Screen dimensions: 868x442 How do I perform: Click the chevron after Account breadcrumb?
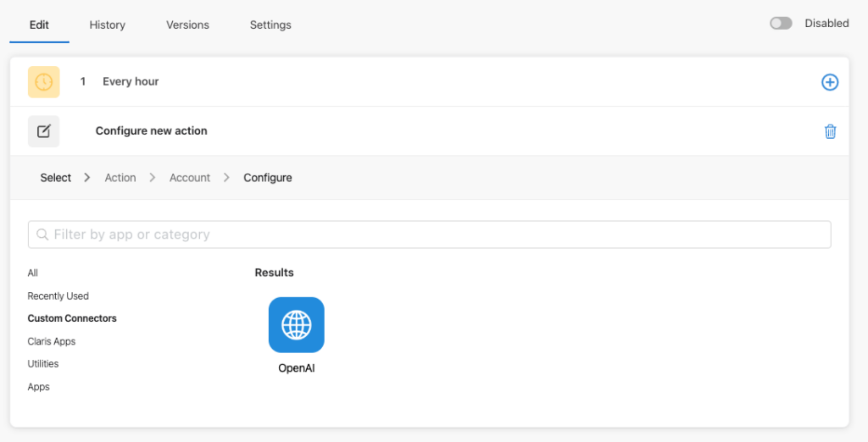(226, 178)
